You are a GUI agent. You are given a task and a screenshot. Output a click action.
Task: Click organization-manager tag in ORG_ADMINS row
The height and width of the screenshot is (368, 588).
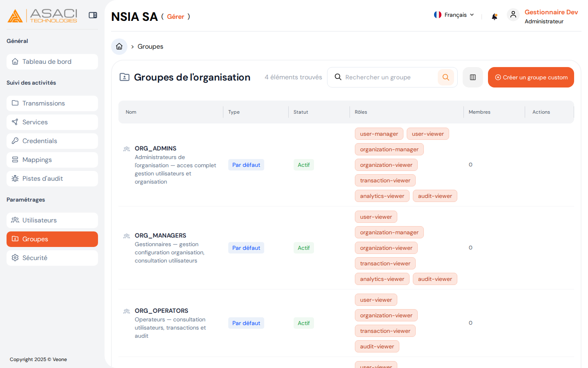coord(389,149)
